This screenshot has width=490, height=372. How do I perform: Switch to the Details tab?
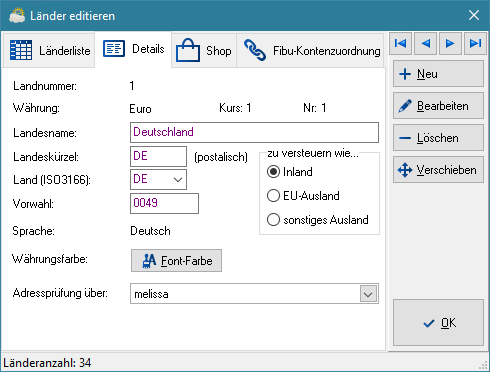click(x=133, y=49)
